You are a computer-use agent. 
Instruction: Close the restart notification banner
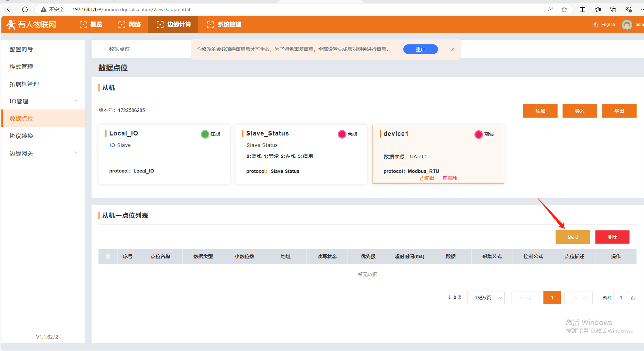(453, 49)
